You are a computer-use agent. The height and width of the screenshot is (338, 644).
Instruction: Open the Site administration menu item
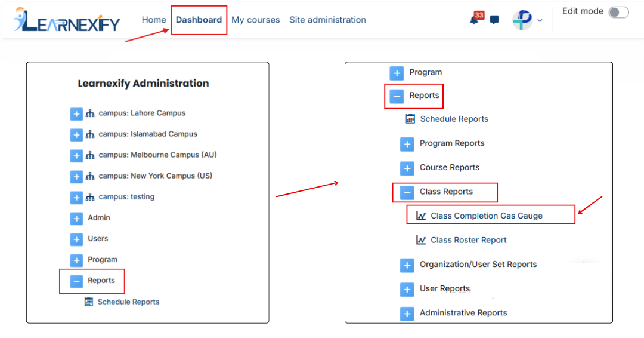[327, 20]
